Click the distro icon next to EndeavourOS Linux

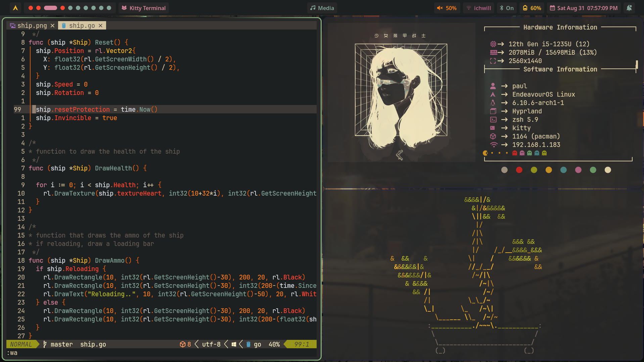(x=493, y=94)
